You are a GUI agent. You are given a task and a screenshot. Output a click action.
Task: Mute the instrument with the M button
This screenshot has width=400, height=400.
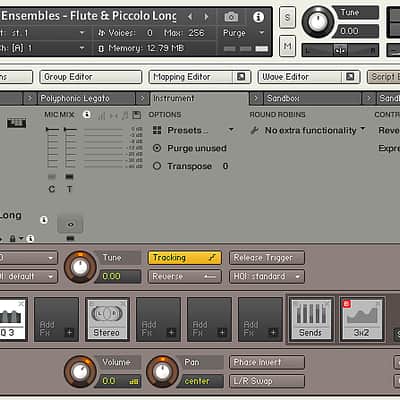(x=287, y=46)
